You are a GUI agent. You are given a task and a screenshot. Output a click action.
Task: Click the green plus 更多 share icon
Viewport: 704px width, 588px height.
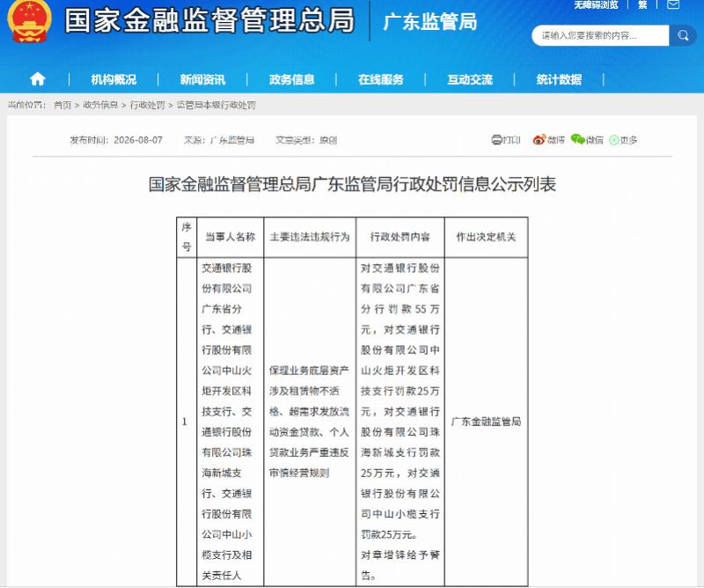[613, 140]
